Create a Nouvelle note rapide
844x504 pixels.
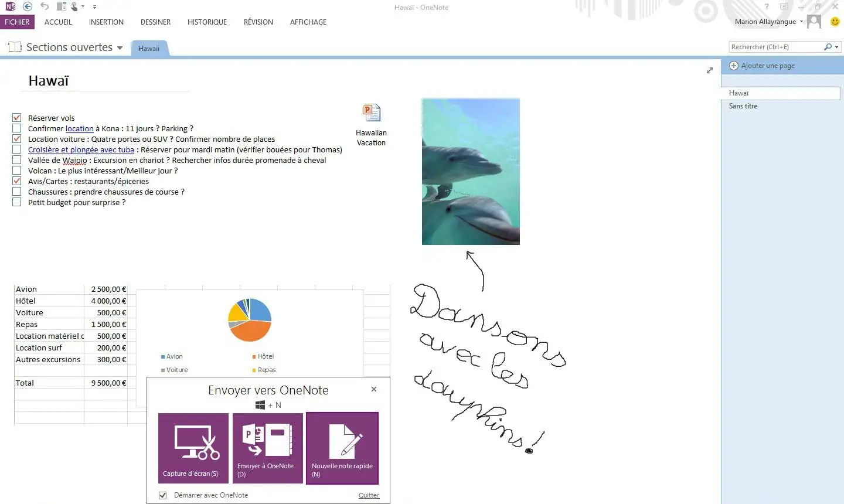coord(342,448)
